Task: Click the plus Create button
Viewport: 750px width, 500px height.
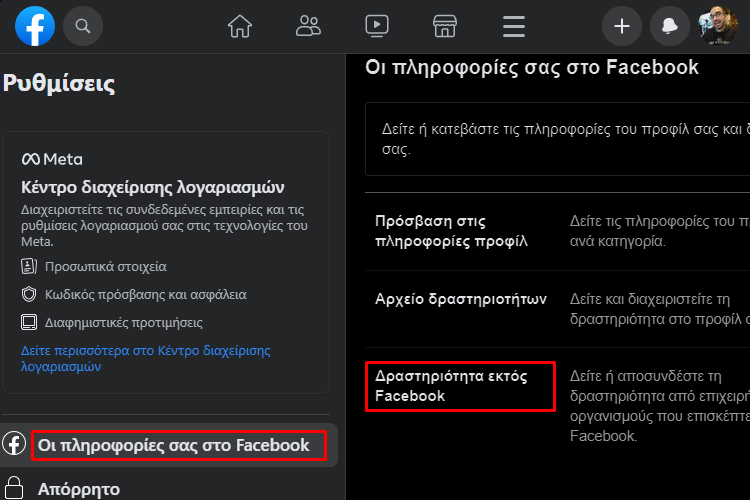Action: (x=621, y=26)
